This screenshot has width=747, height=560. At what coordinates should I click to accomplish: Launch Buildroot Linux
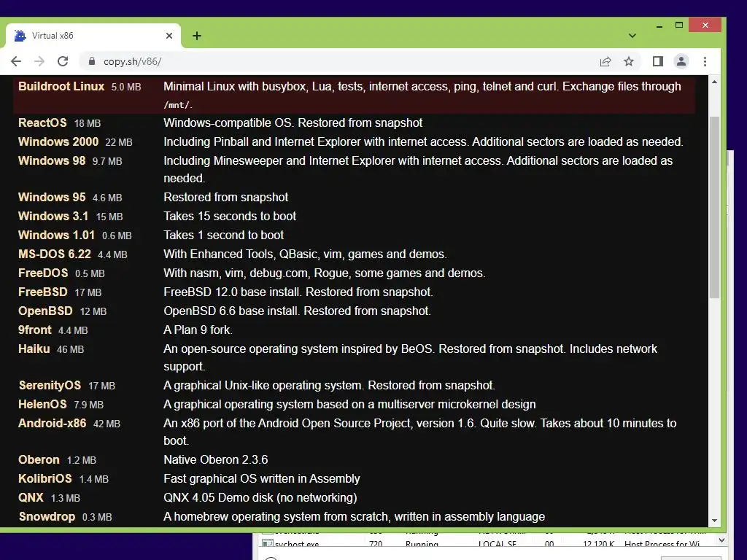tap(61, 87)
